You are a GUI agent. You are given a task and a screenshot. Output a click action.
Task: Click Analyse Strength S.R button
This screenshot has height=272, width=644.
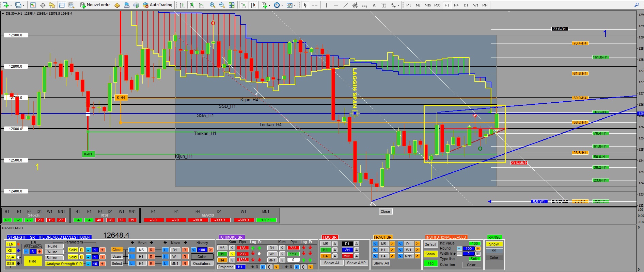[64, 264]
